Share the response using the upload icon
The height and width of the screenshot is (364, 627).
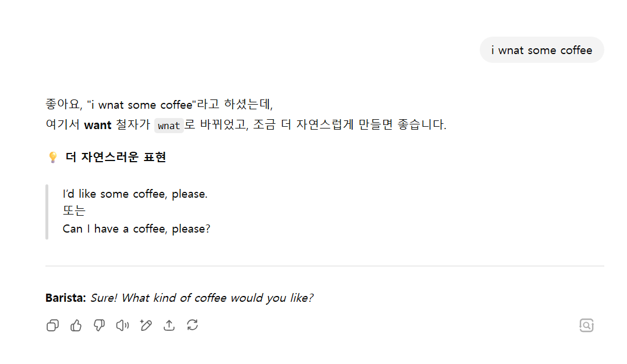click(x=169, y=325)
